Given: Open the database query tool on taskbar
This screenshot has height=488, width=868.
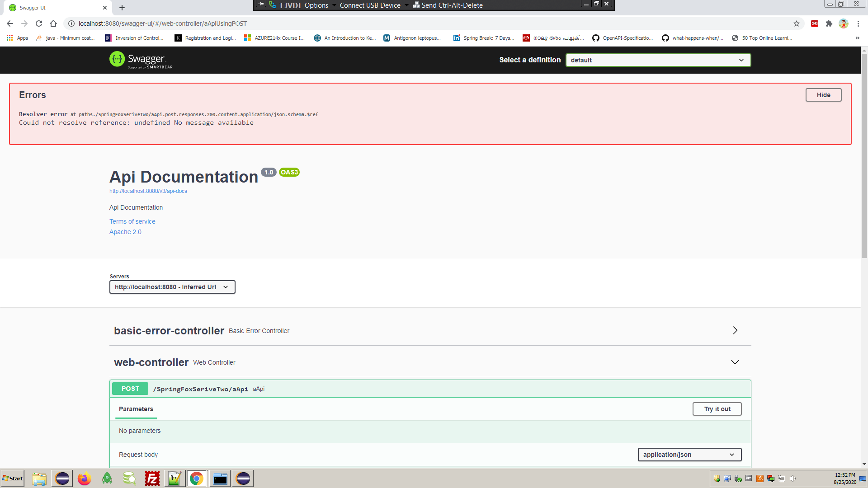Looking at the screenshot, I should pos(130,479).
